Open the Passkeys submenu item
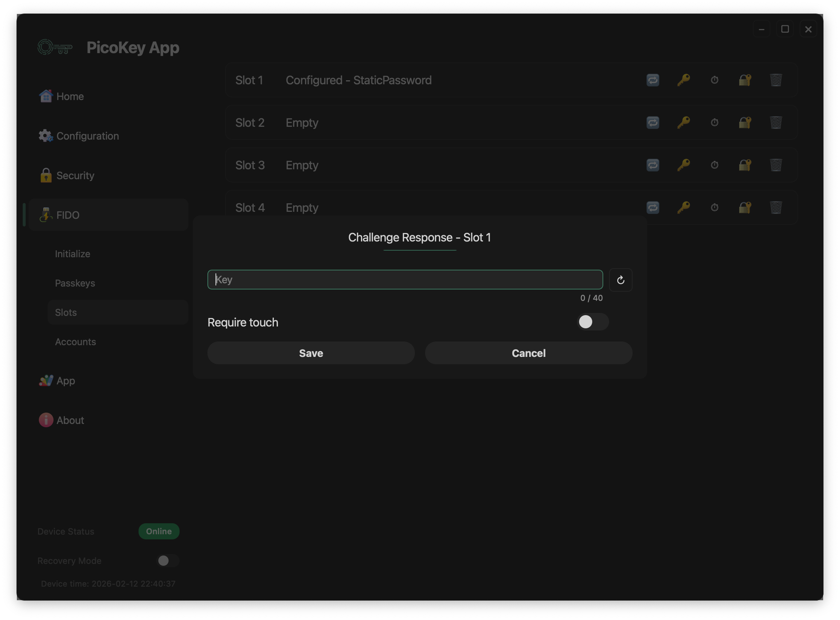Image resolution: width=840 pixels, height=620 pixels. pos(75,283)
